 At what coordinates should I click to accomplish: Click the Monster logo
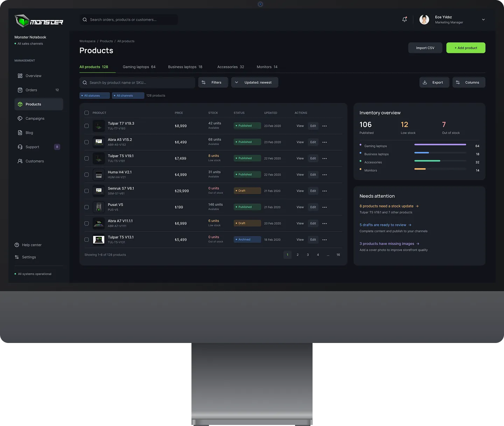click(39, 21)
